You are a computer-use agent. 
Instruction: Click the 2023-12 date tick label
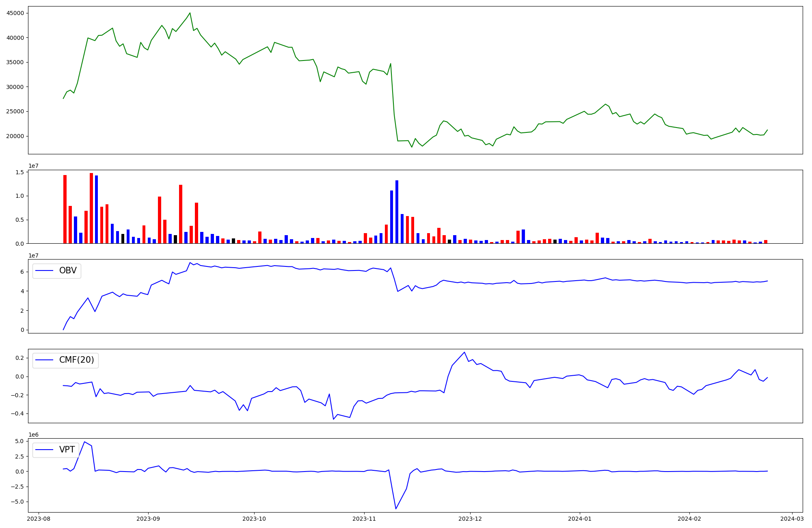pos(470,519)
